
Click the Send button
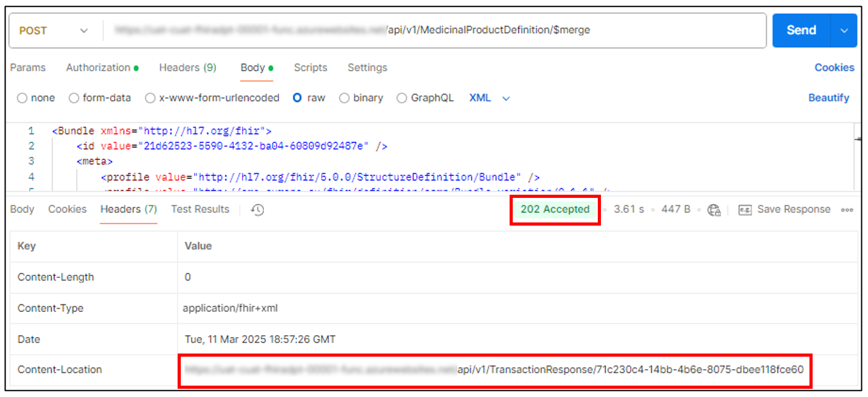[x=801, y=30]
